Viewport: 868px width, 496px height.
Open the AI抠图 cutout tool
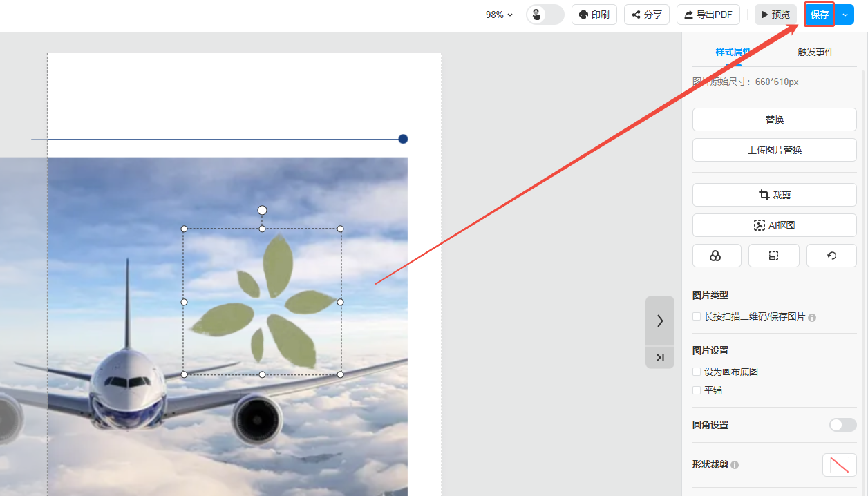tap(774, 225)
